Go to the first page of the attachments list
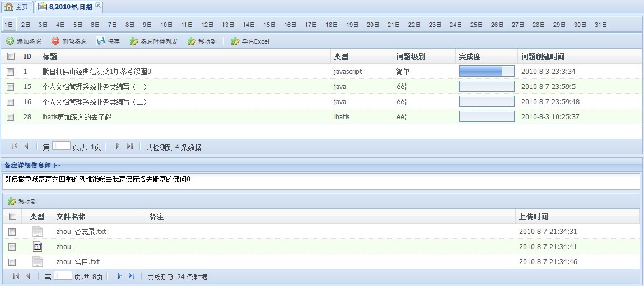This screenshot has width=644, height=286. 16,276
